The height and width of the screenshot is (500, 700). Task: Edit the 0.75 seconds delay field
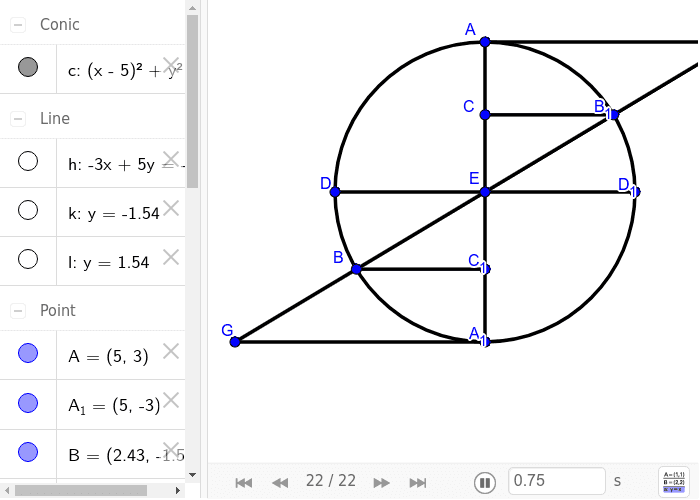tap(557, 481)
